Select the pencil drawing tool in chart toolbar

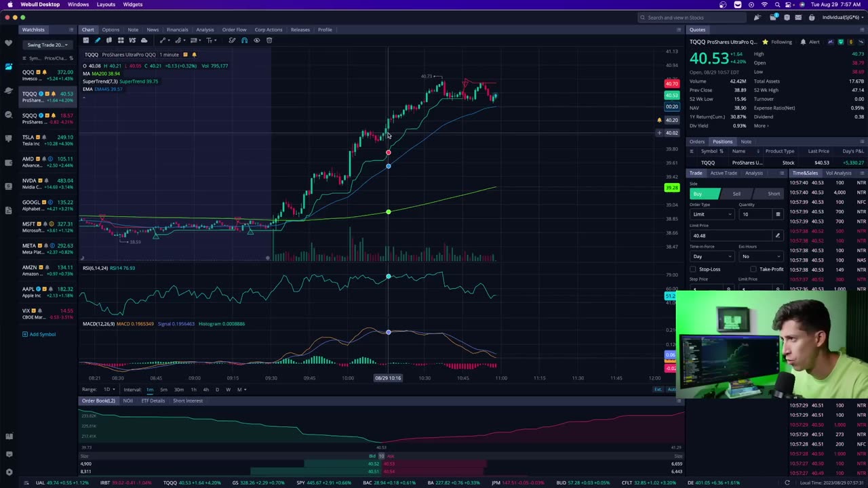tap(97, 40)
